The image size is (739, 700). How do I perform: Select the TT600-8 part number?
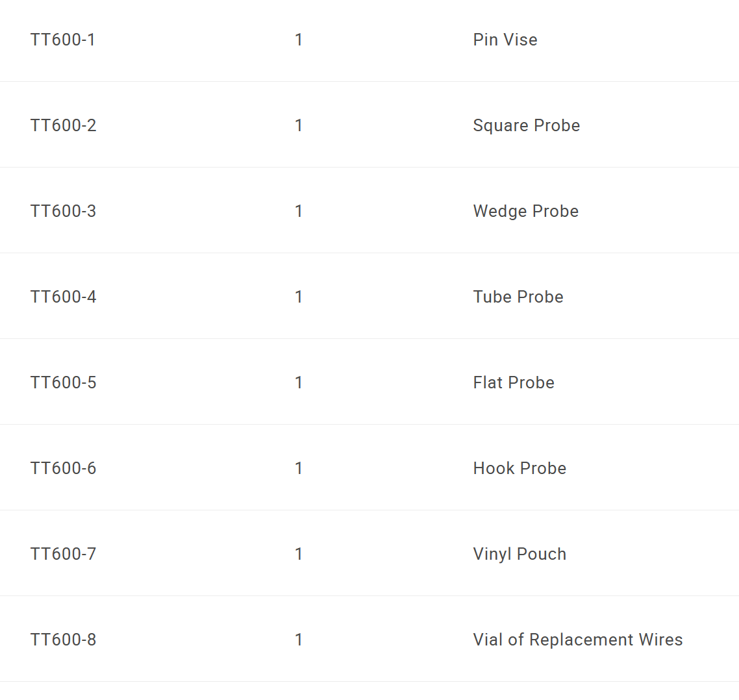coord(63,640)
